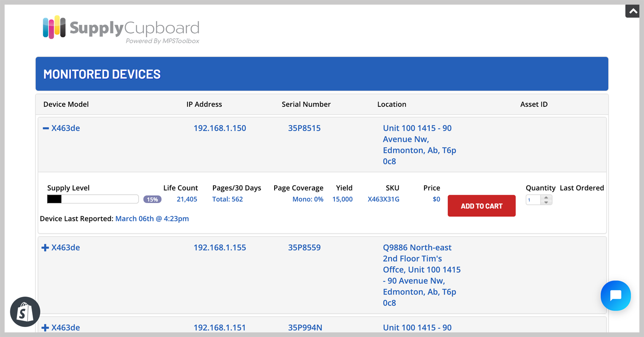The width and height of the screenshot is (644, 337).
Task: Click the 15% supply level badge
Action: click(x=152, y=200)
